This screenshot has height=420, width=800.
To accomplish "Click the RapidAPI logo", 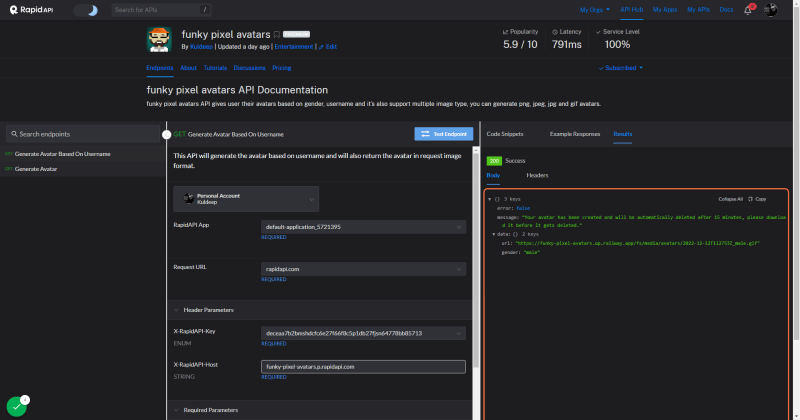I will (x=31, y=10).
